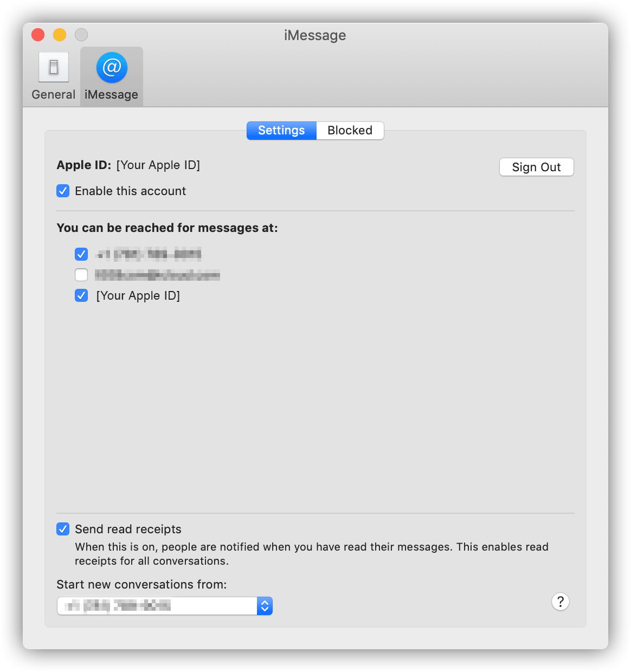Viewport: 631px width, 672px height.
Task: Toggle the [Your Apple ID] reachable checkbox
Action: (81, 295)
